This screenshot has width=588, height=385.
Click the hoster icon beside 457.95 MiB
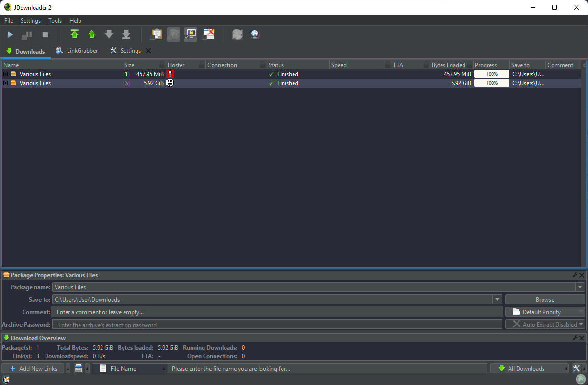(x=170, y=74)
